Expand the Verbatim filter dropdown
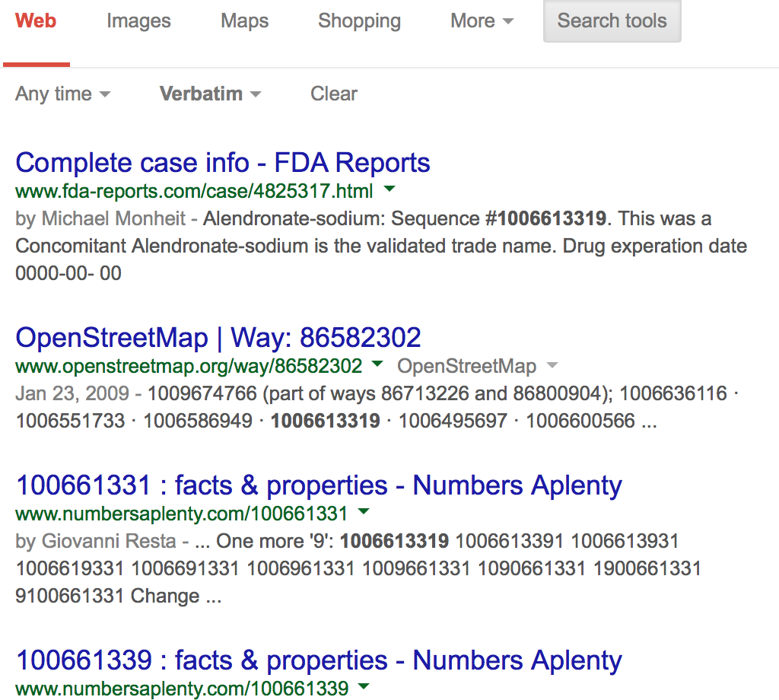The height and width of the screenshot is (700, 779). point(210,94)
